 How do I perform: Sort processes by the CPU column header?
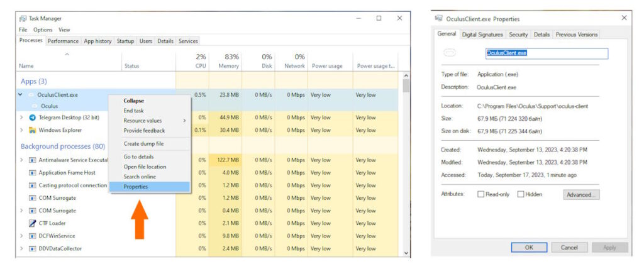tap(192, 61)
